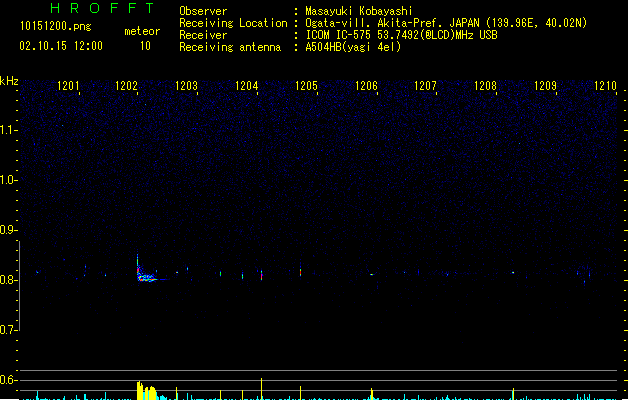
Task: Click the Observer label
Action: 203,11
